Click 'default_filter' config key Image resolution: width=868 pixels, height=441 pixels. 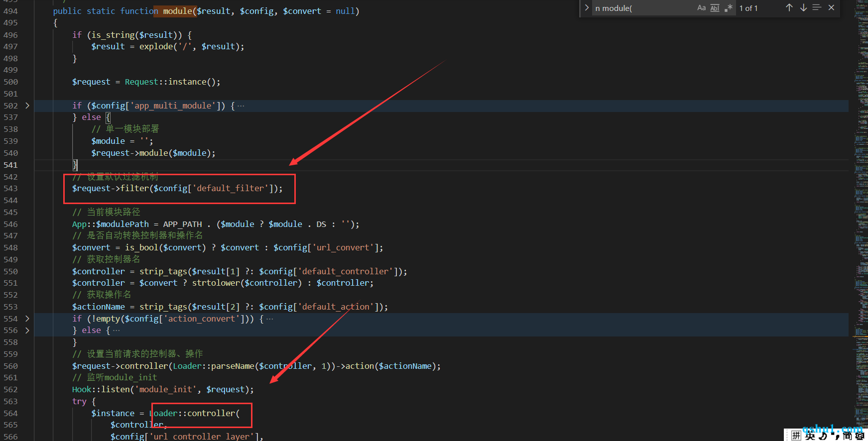click(x=230, y=188)
